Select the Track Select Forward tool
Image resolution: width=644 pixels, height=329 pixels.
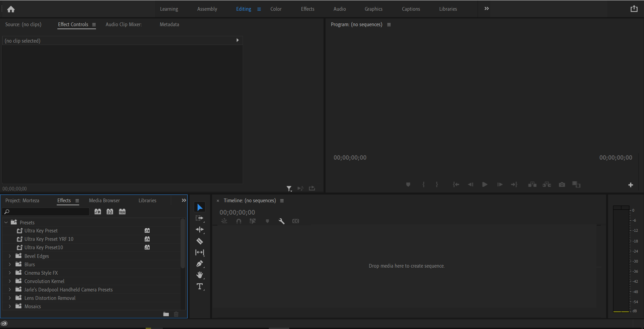[200, 218]
